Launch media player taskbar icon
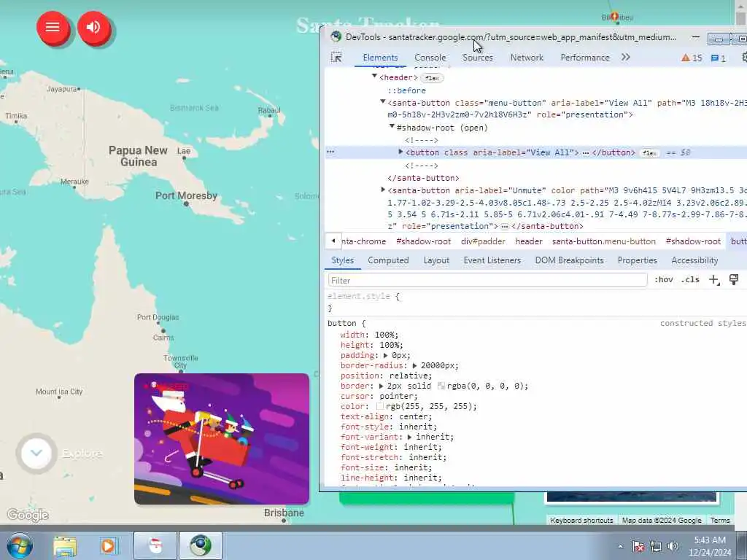Image resolution: width=747 pixels, height=560 pixels. click(x=108, y=545)
